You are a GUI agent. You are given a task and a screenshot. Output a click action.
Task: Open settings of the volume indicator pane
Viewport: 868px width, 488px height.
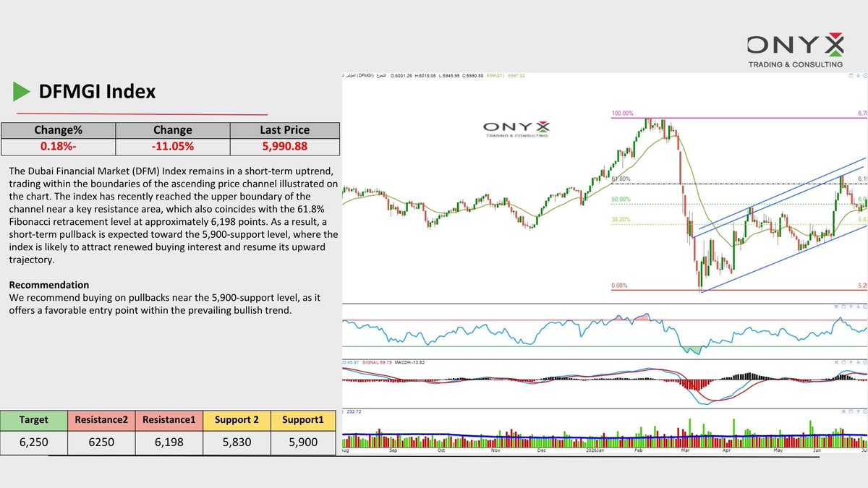tap(866, 411)
